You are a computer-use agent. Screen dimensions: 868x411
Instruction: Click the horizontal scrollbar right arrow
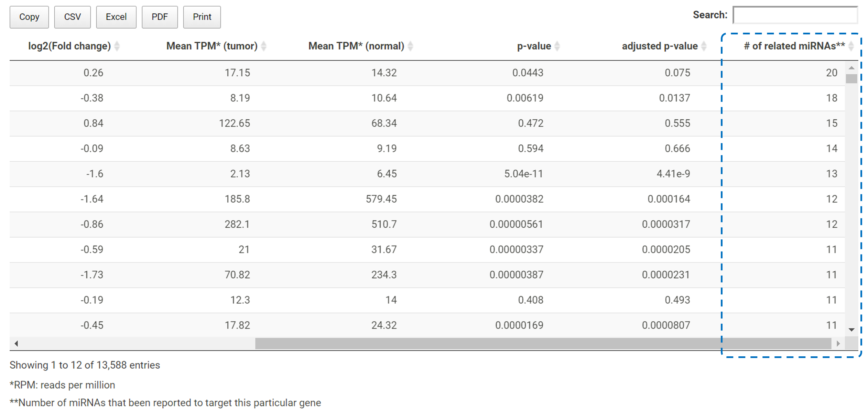(x=838, y=343)
